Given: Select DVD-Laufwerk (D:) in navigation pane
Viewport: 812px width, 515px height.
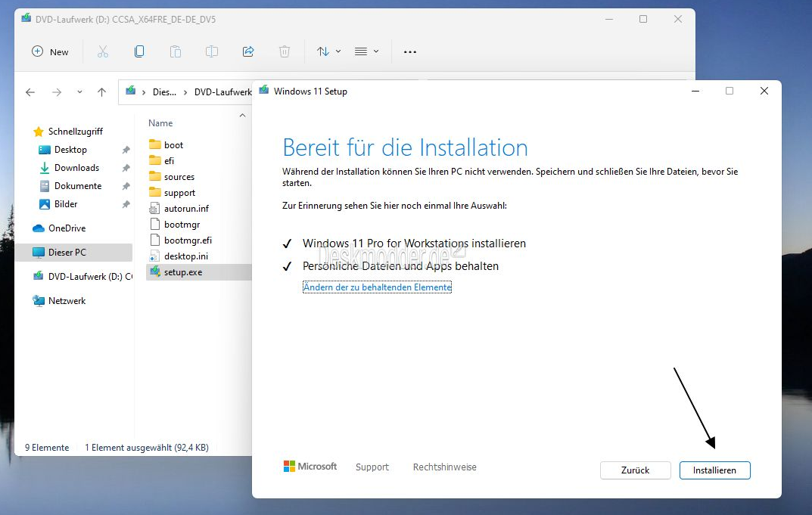Looking at the screenshot, I should point(82,276).
